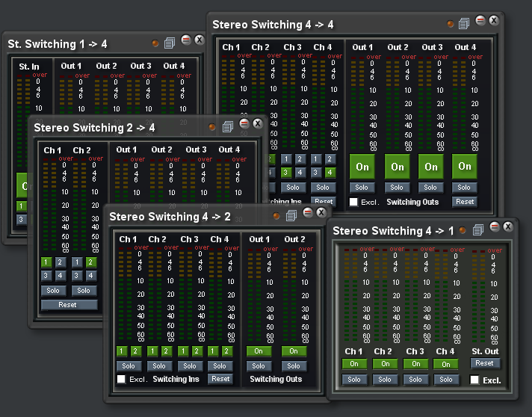Click the orange LED in Stereo Switching 4 -> 1 title bar
The width and height of the screenshot is (532, 417).
pos(463,230)
